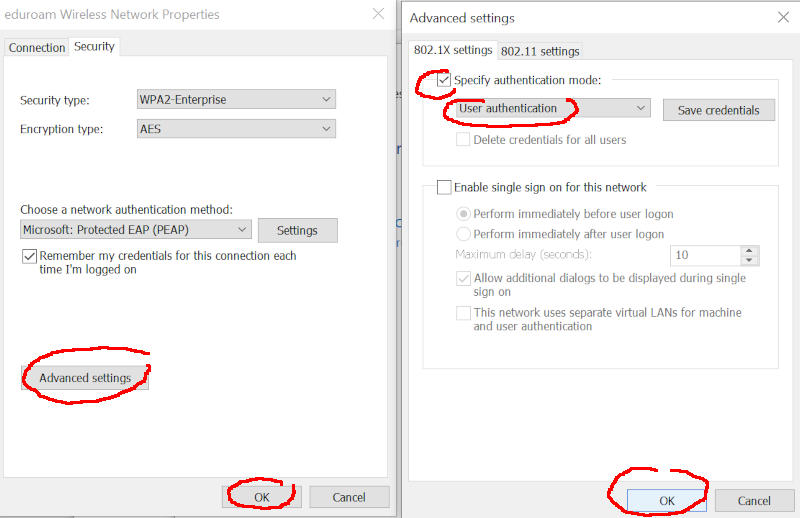Open the Security type dropdown
The height and width of the screenshot is (518, 800).
[236, 99]
